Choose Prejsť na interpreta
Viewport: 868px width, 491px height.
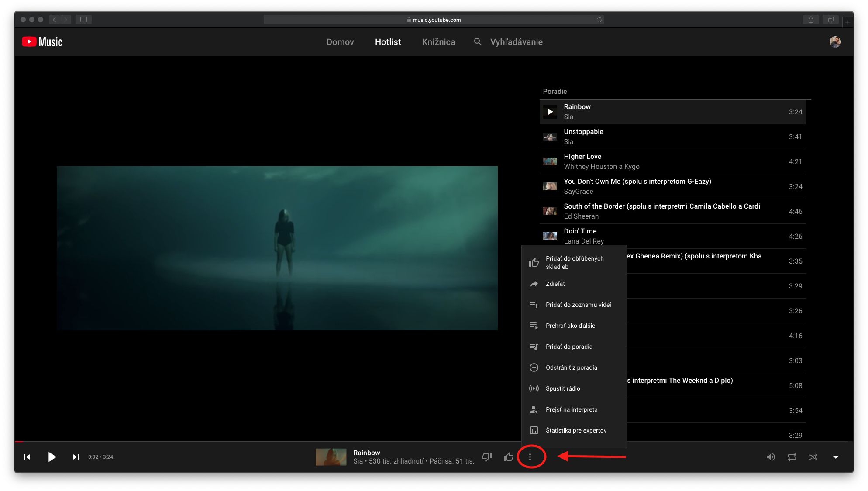point(574,409)
